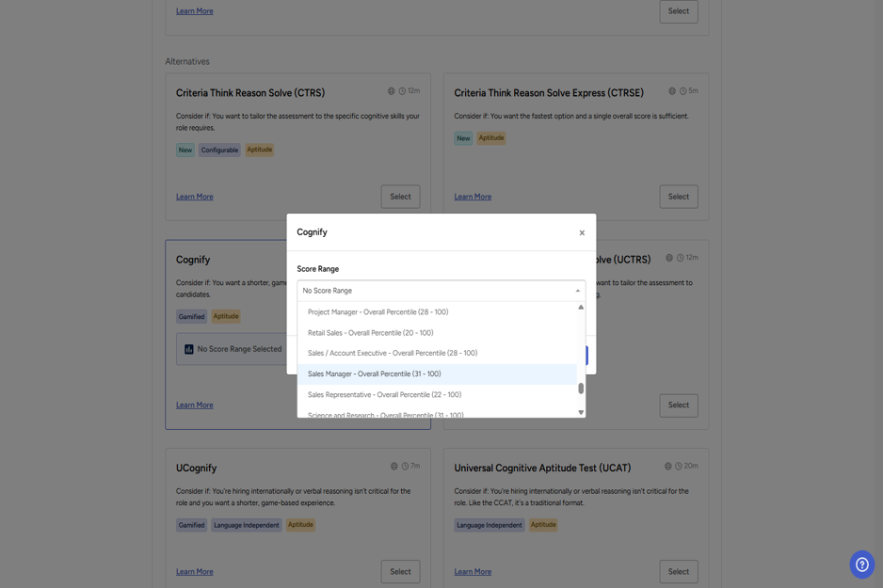
Task: Click the globe icon on CTRS card
Action: click(391, 91)
